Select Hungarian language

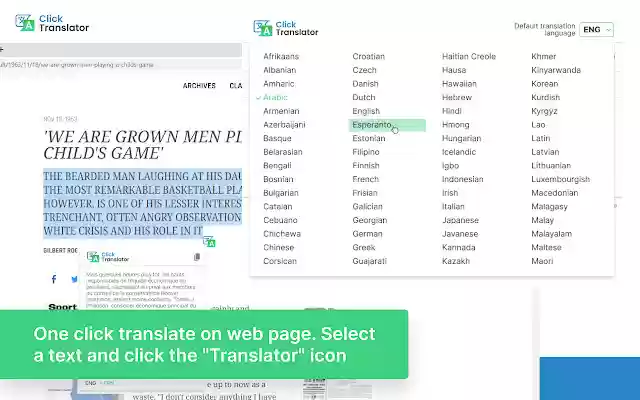point(461,138)
